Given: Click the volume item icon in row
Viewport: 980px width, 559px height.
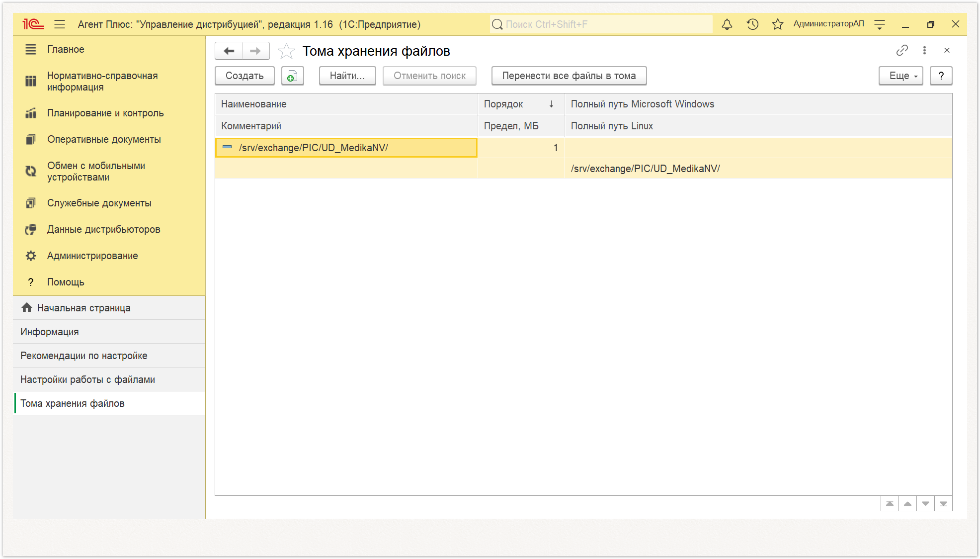Looking at the screenshot, I should (227, 147).
